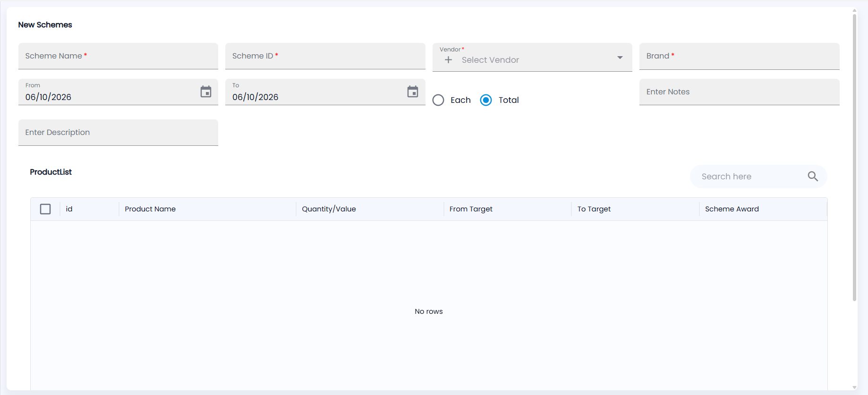Click the scrollbar down arrow
This screenshot has height=395, width=868.
click(854, 387)
